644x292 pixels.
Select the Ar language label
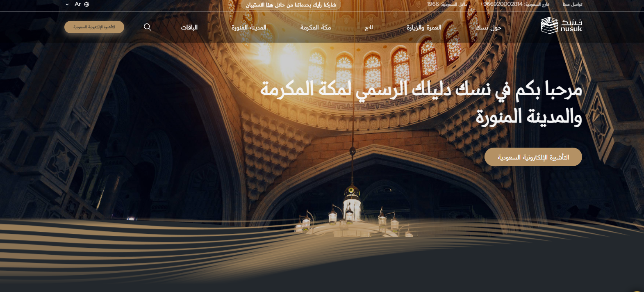pos(78,4)
